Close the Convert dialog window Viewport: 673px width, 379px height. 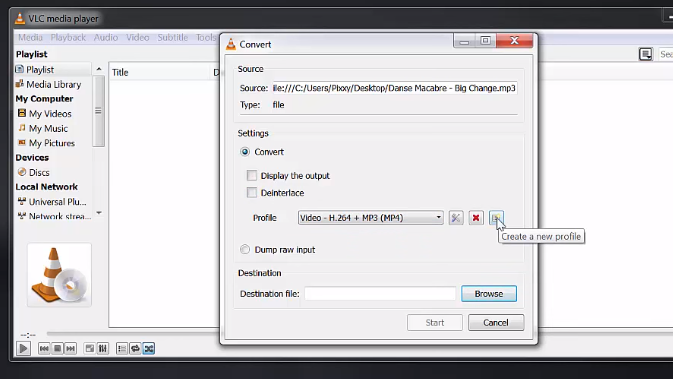[x=514, y=40]
